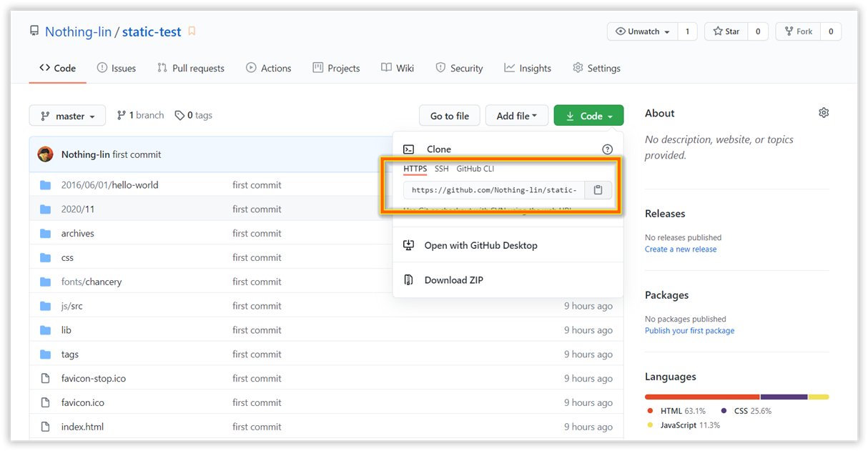Open the master branch dropdown
This screenshot has width=868, height=451.
[67, 116]
